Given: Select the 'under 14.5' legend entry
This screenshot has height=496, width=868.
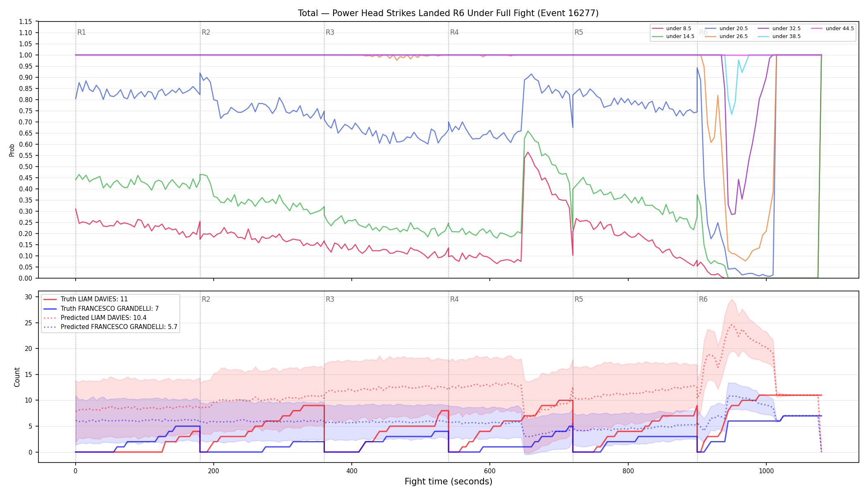Looking at the screenshot, I should click(673, 36).
